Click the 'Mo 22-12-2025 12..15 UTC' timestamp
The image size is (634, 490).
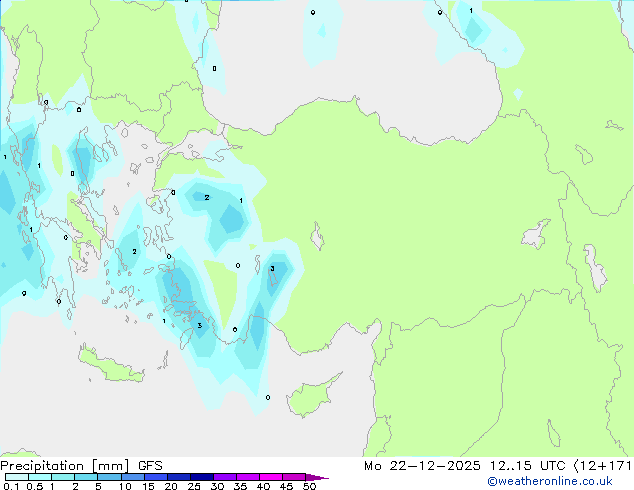465,466
